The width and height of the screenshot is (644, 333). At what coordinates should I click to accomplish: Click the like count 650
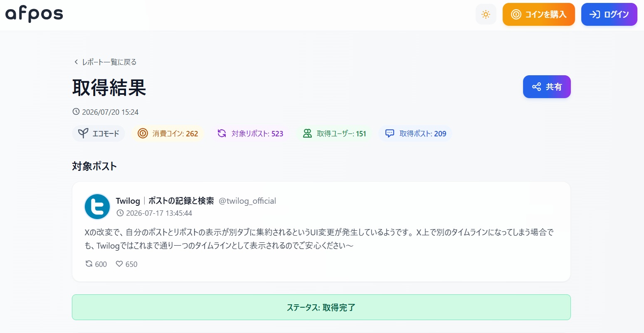tap(131, 264)
